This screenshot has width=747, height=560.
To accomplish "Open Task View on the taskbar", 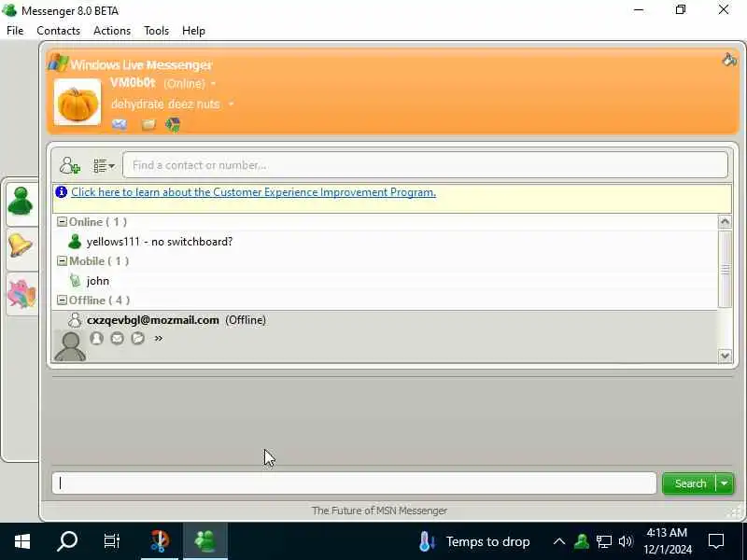I will point(111,541).
